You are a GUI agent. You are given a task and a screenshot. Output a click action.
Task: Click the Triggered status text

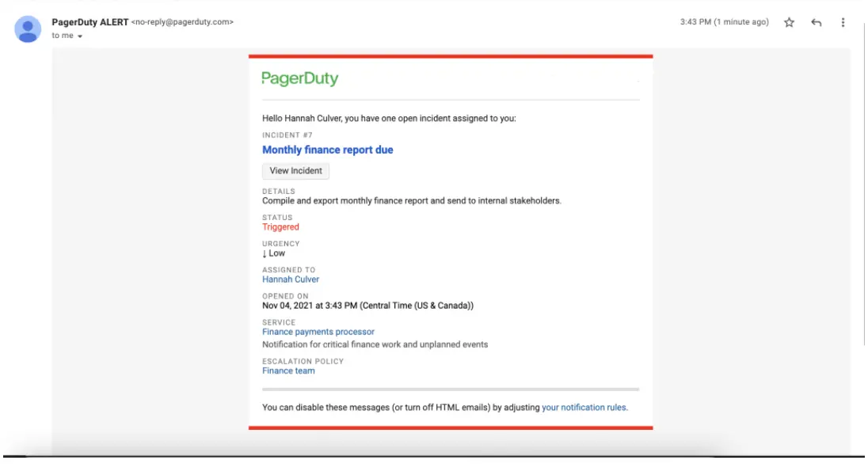280,227
